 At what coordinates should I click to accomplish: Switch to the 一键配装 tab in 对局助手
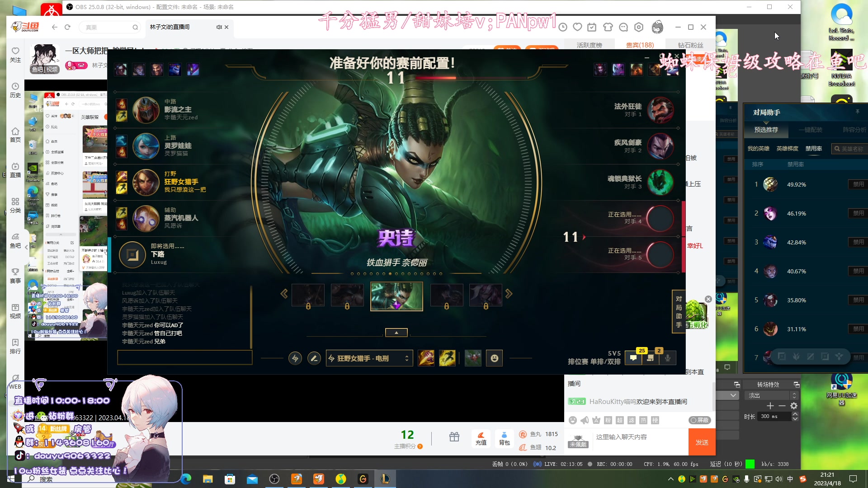pos(810,130)
